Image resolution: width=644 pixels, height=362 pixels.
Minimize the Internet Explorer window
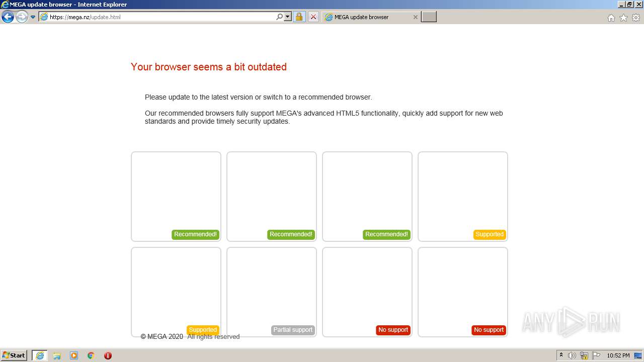coord(621,5)
